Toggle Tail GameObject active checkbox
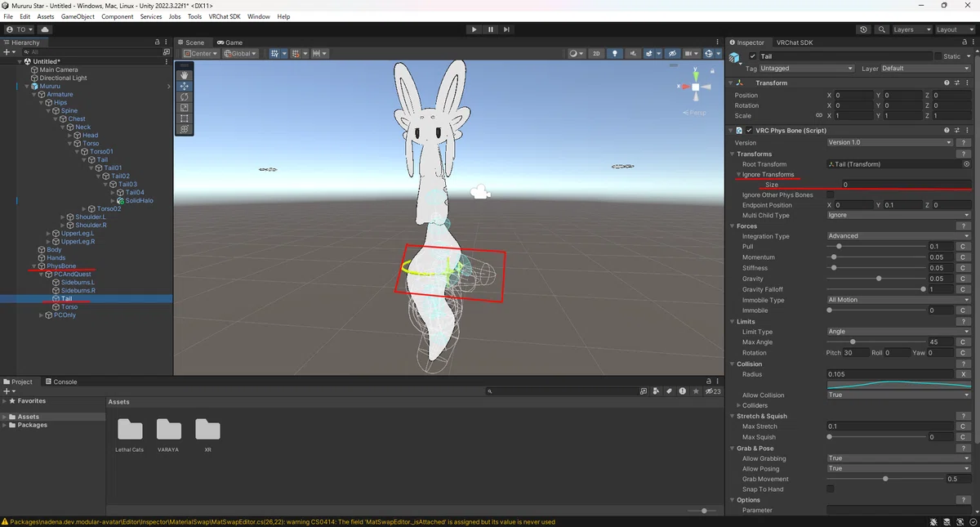This screenshot has width=980, height=527. coord(753,56)
